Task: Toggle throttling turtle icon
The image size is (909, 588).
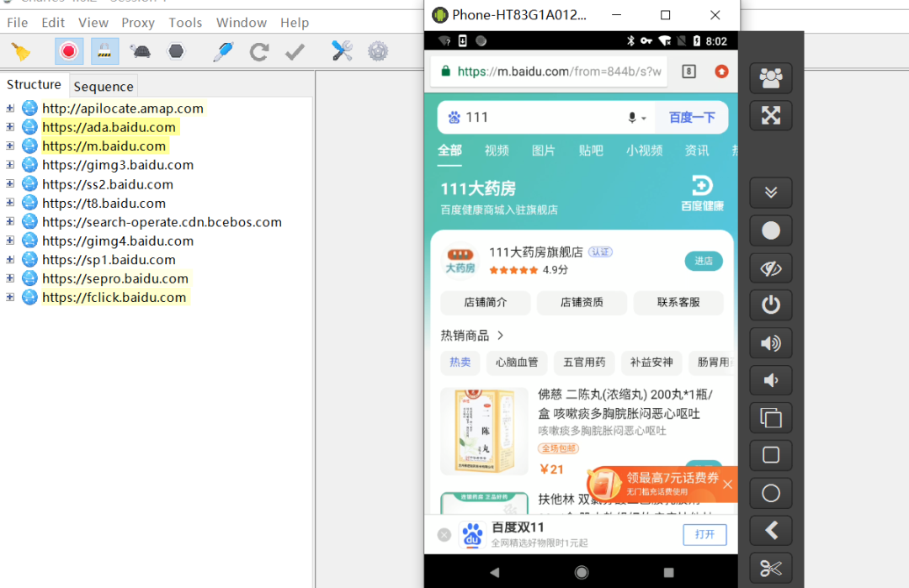Action: (x=141, y=51)
